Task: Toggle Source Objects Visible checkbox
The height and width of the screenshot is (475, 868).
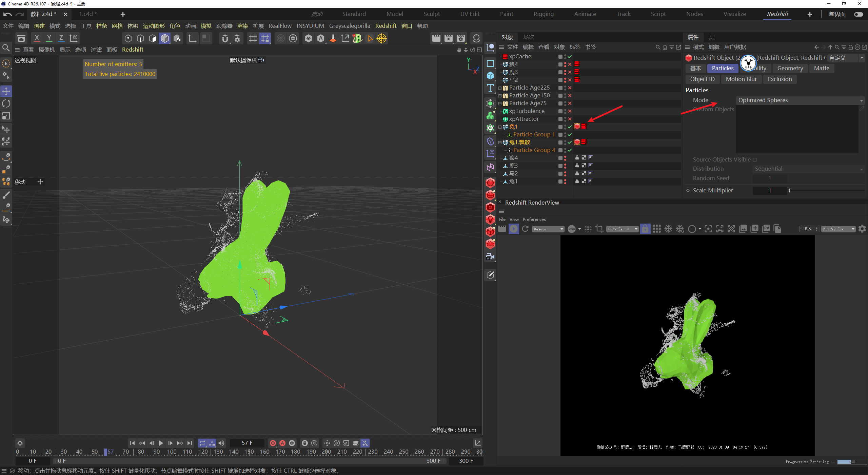Action: pos(755,160)
